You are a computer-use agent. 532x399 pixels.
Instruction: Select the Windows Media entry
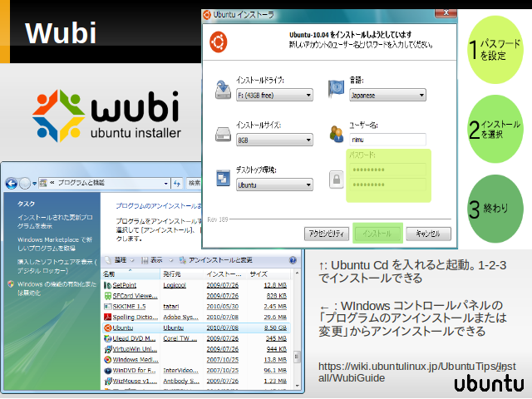coord(196,360)
